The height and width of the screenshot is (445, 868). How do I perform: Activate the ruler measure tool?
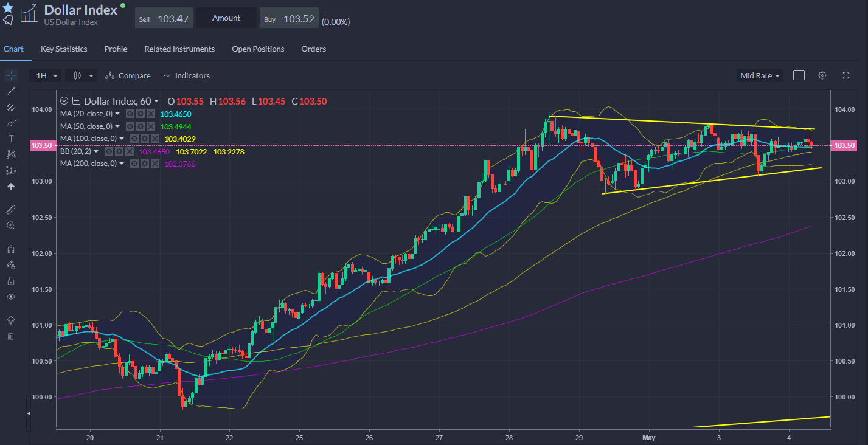point(10,209)
